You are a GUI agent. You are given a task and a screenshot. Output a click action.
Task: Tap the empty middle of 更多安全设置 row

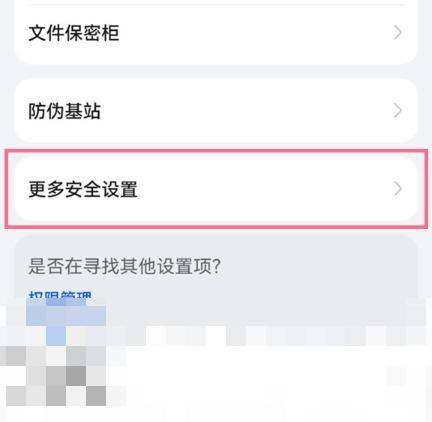coord(263,189)
